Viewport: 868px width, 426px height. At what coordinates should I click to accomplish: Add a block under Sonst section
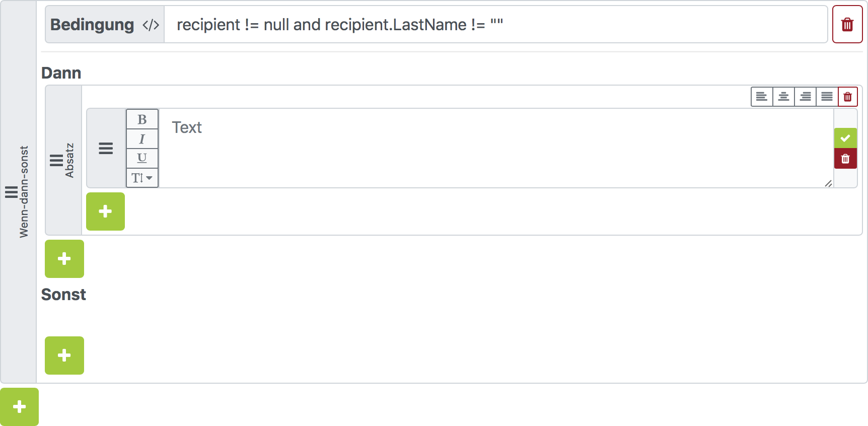(x=64, y=356)
